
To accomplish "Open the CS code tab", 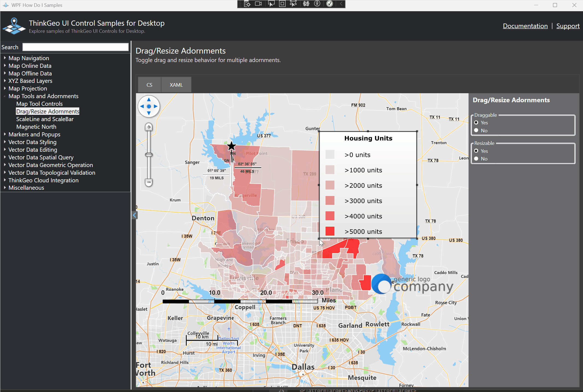I will [149, 85].
